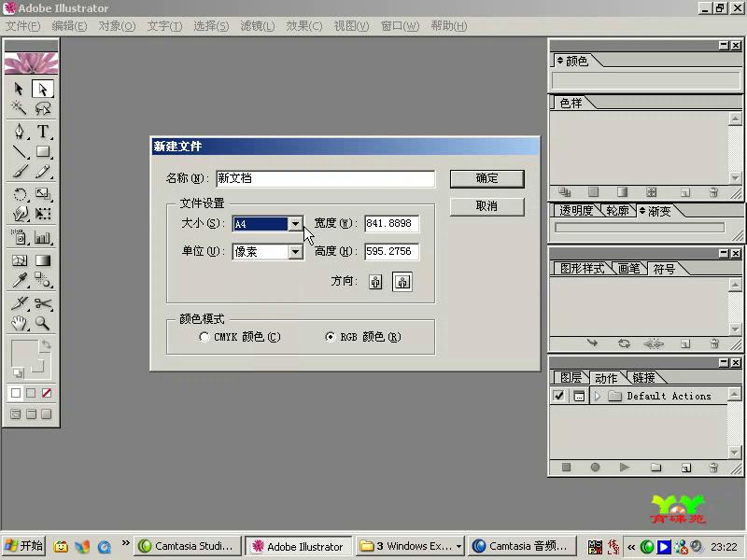Switch to Camtasia Studio taskbar button
The width and height of the screenshot is (747, 560).
click(188, 546)
